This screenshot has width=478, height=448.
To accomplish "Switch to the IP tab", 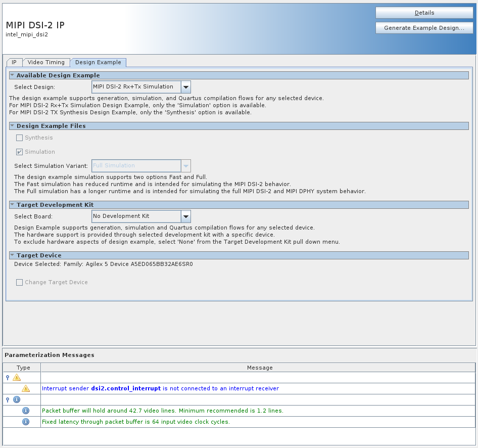I will tap(14, 63).
